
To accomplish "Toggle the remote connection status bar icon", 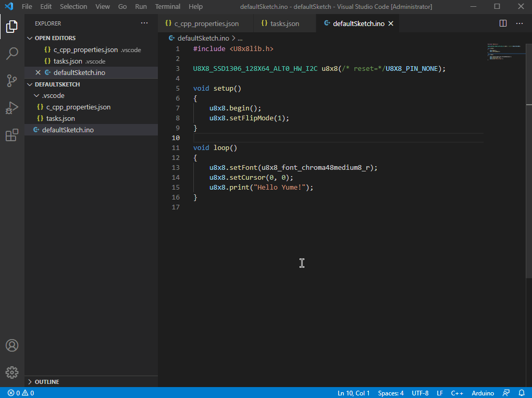I will [x=505, y=393].
